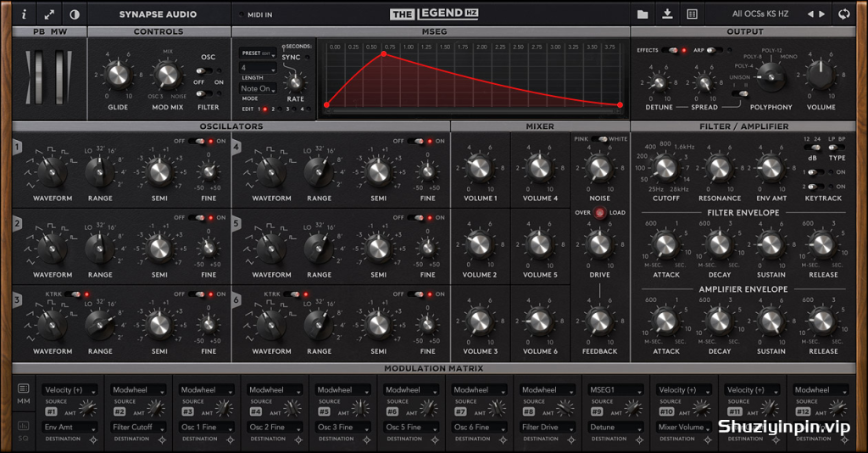Click the pitch bend wheel
Screen dimensions: 868x453
click(37, 77)
